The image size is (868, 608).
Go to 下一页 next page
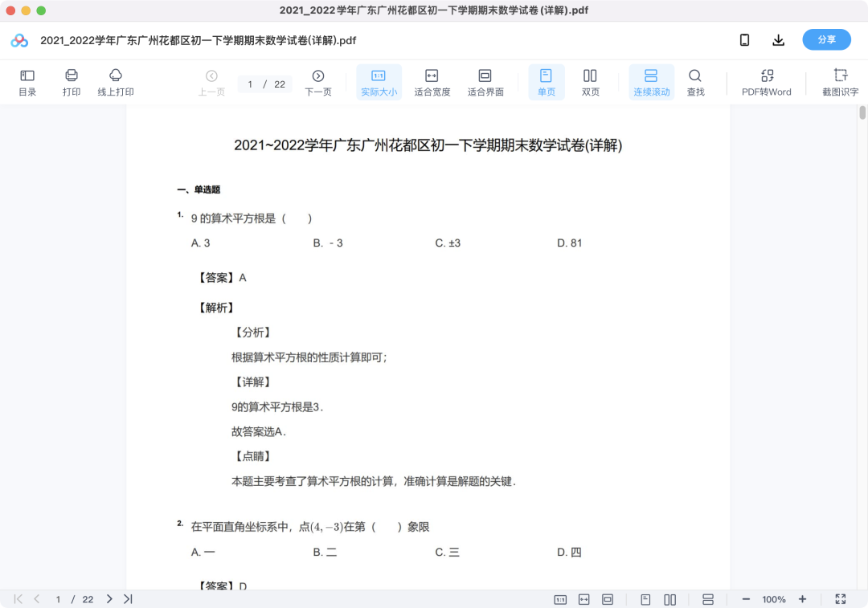click(x=318, y=83)
